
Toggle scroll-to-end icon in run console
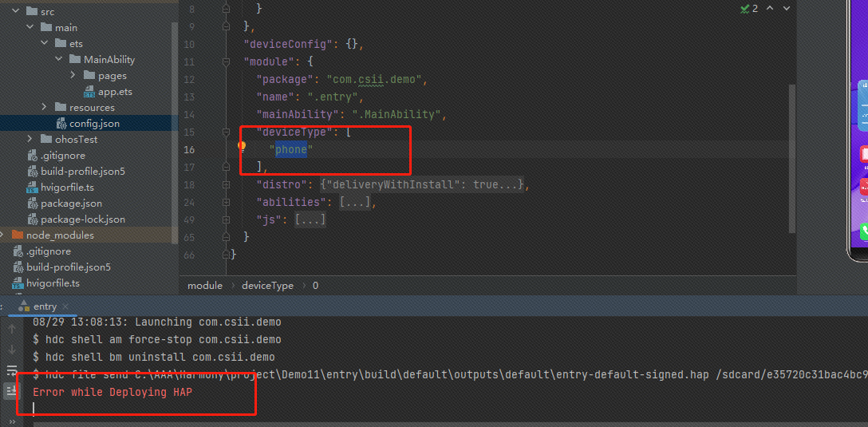[12, 390]
